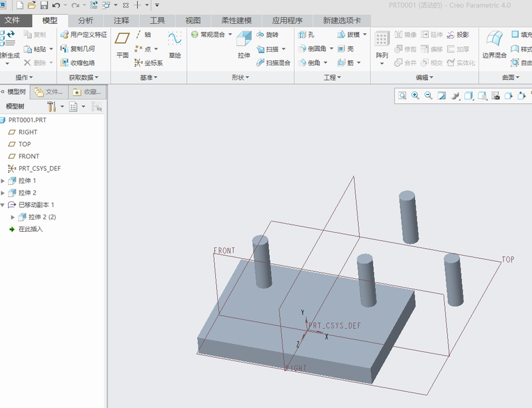The height and width of the screenshot is (408, 532).
Task: Expand the 拉伸 2 feature node
Action: point(3,193)
